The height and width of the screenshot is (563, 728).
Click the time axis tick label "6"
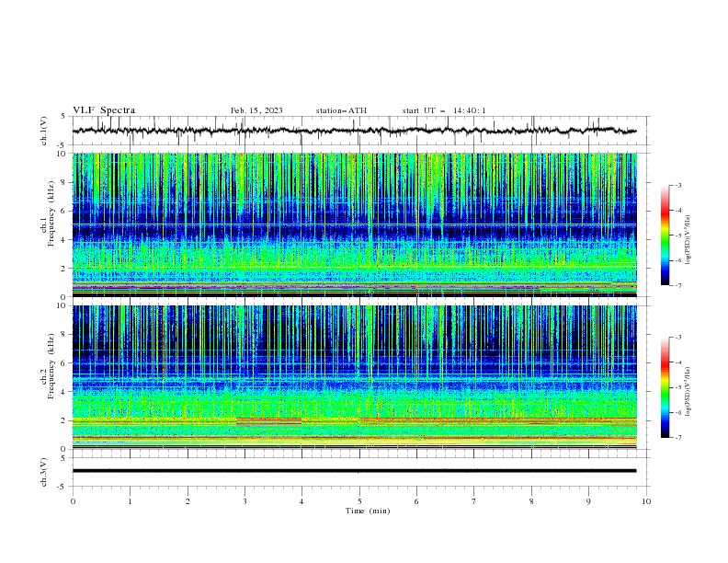417,501
